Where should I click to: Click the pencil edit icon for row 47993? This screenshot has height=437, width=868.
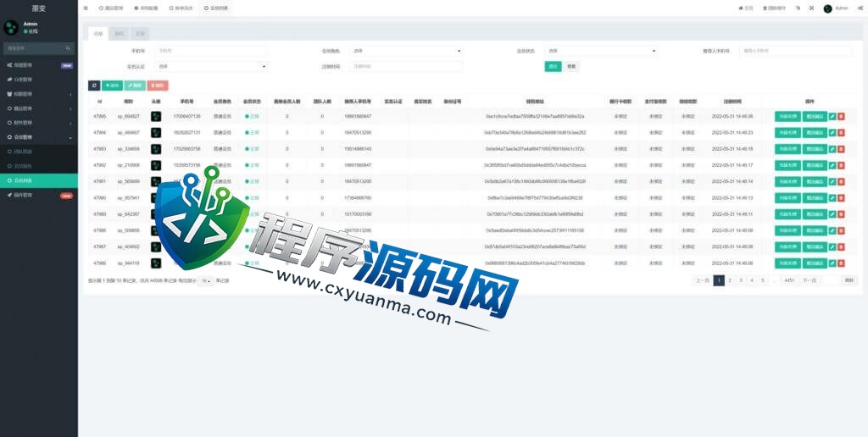(832, 149)
